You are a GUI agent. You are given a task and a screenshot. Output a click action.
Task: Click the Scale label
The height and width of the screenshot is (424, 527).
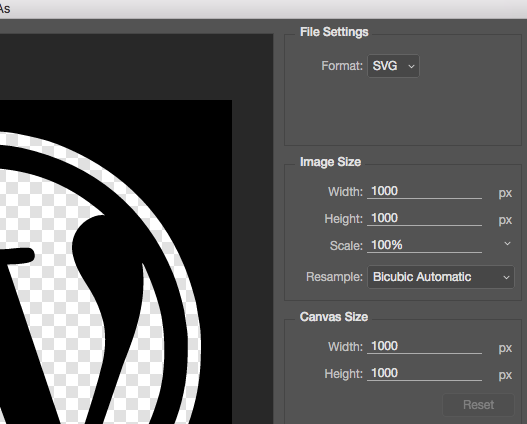point(346,246)
